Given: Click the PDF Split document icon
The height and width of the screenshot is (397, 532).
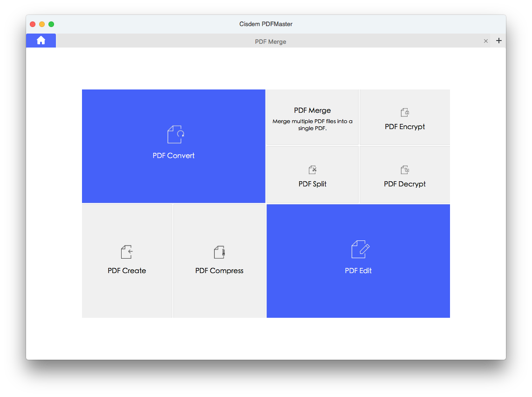Looking at the screenshot, I should tap(312, 169).
